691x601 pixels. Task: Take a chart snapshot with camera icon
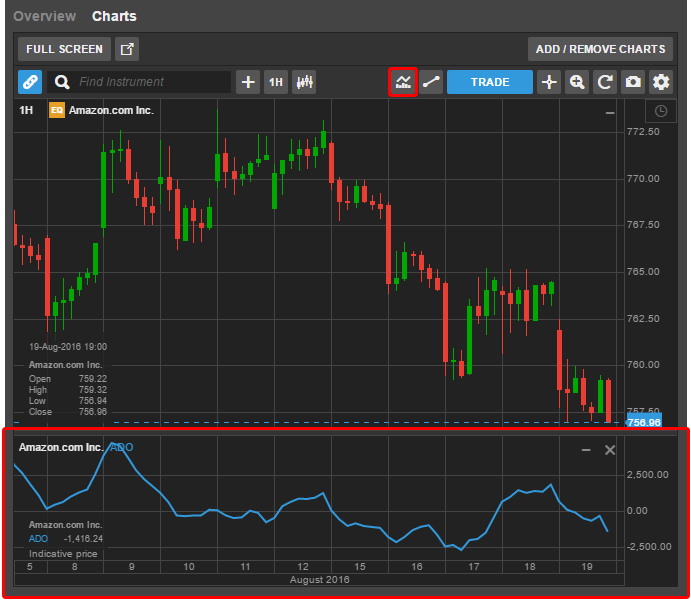632,82
